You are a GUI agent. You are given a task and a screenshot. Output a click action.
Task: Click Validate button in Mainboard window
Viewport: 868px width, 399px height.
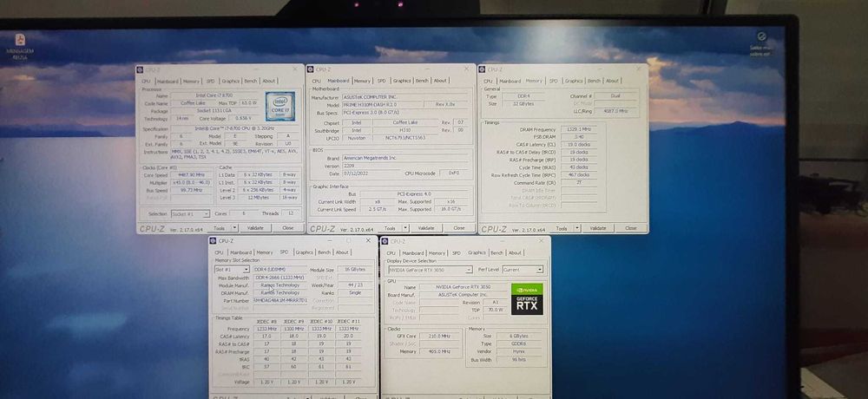pos(426,227)
